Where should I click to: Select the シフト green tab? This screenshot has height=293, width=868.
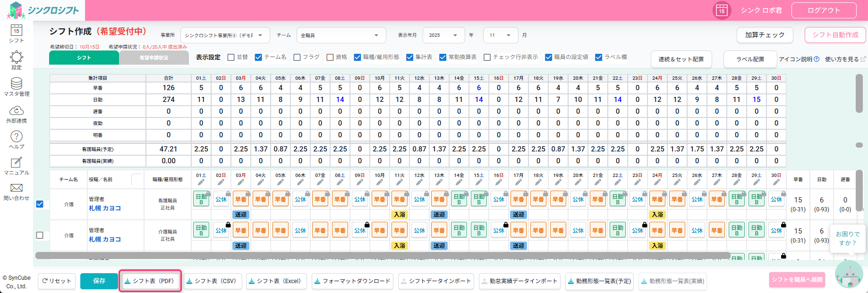[x=84, y=58]
